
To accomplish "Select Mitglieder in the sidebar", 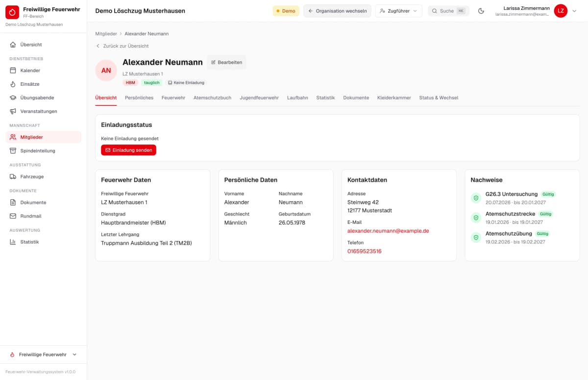I will pyautogui.click(x=44, y=137).
